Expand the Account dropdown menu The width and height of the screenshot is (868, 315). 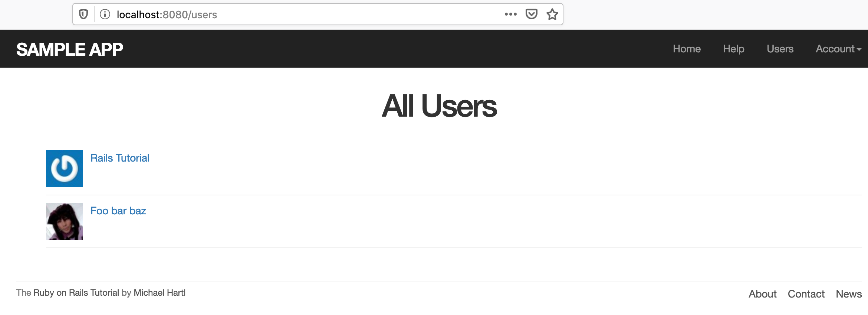(x=838, y=49)
